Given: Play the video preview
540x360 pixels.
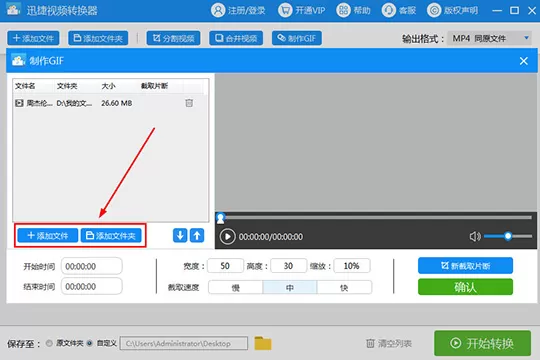Looking at the screenshot, I should [227, 237].
